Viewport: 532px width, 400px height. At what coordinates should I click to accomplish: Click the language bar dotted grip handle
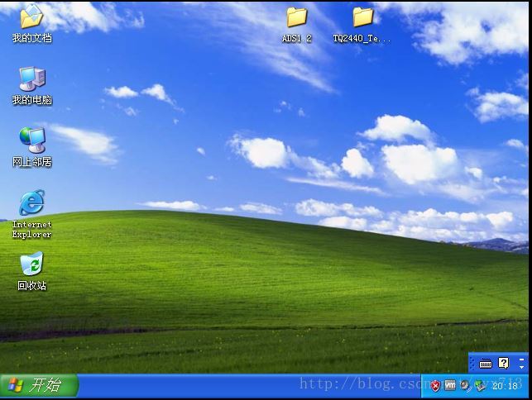(x=472, y=364)
